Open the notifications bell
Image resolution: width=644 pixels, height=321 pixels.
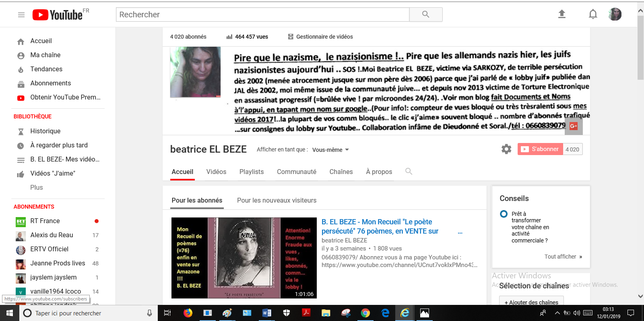pos(593,14)
